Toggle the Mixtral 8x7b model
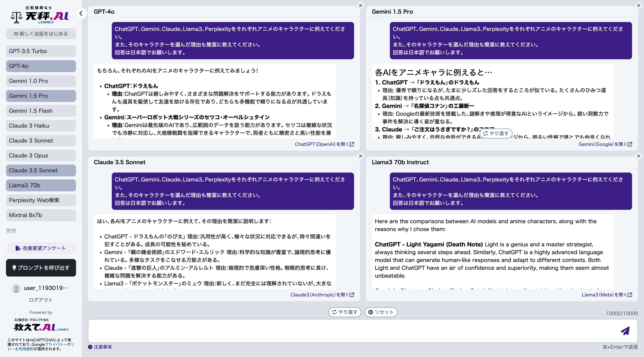The width and height of the screenshot is (644, 357). point(41,215)
